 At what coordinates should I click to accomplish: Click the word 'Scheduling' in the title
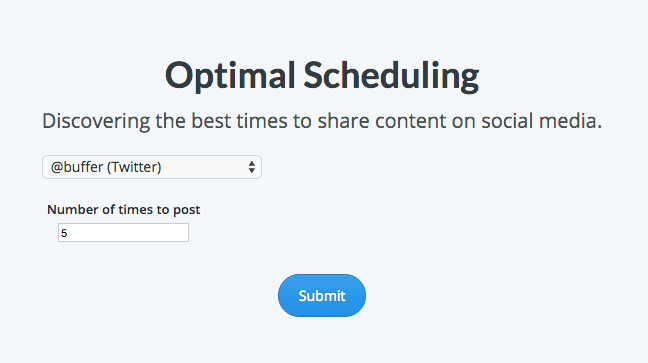[391, 76]
